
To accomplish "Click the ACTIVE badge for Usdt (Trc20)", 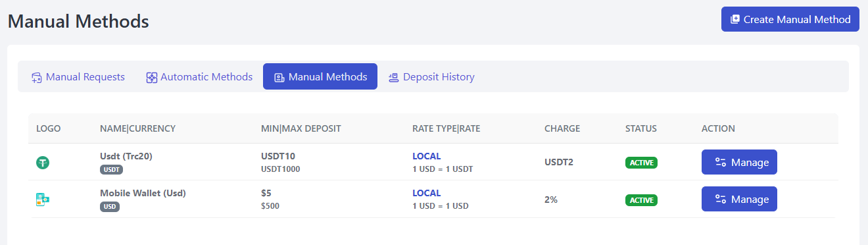I will [x=641, y=163].
